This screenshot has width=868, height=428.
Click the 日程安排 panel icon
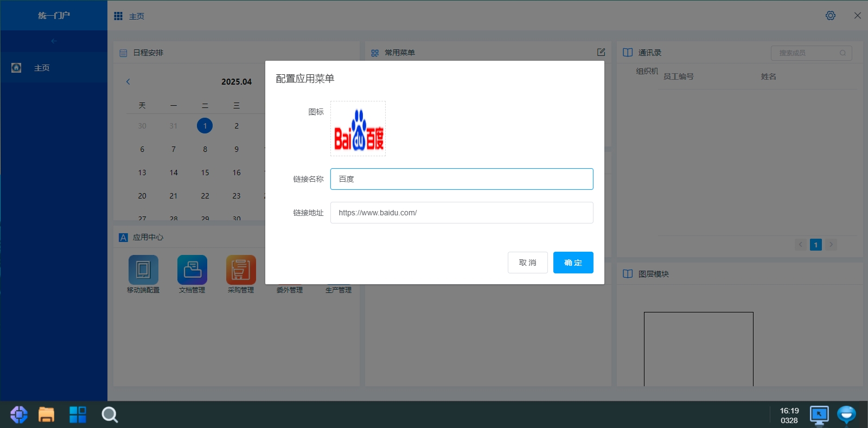tap(123, 53)
